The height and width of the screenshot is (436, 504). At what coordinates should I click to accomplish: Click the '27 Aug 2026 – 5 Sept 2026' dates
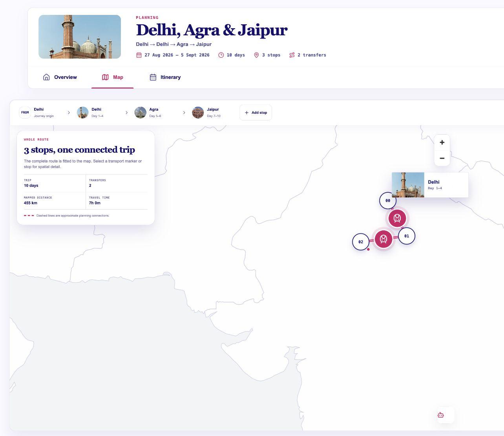177,55
